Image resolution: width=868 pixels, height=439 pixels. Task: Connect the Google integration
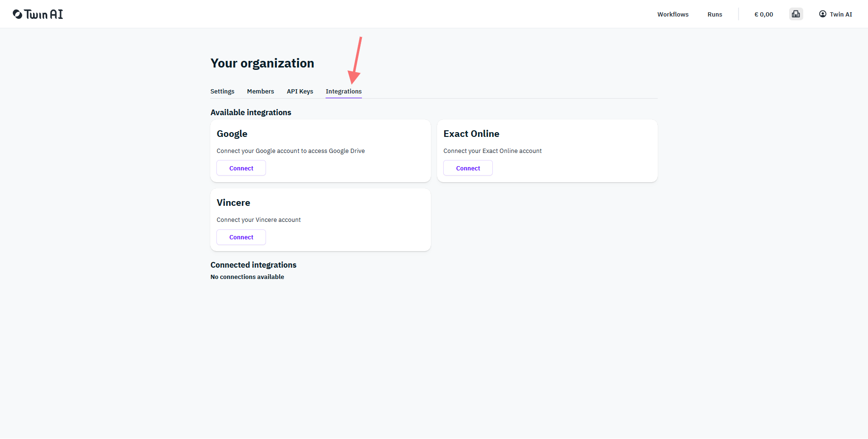coord(241,168)
